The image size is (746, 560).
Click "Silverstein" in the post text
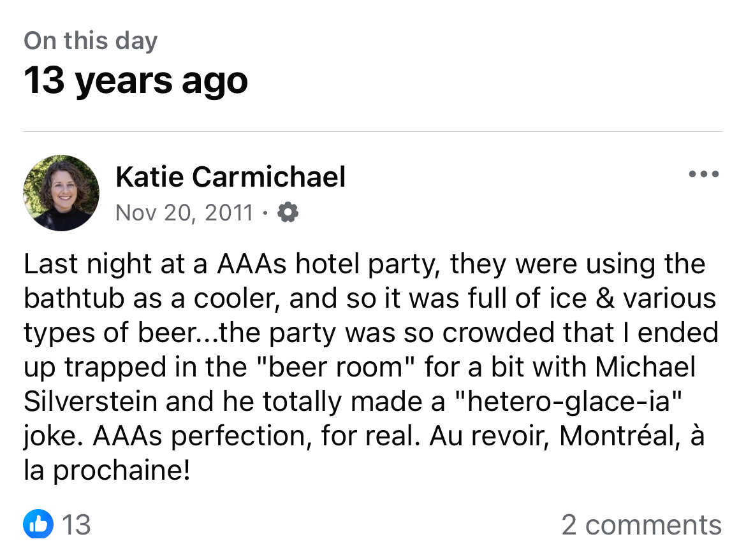[x=89, y=401]
